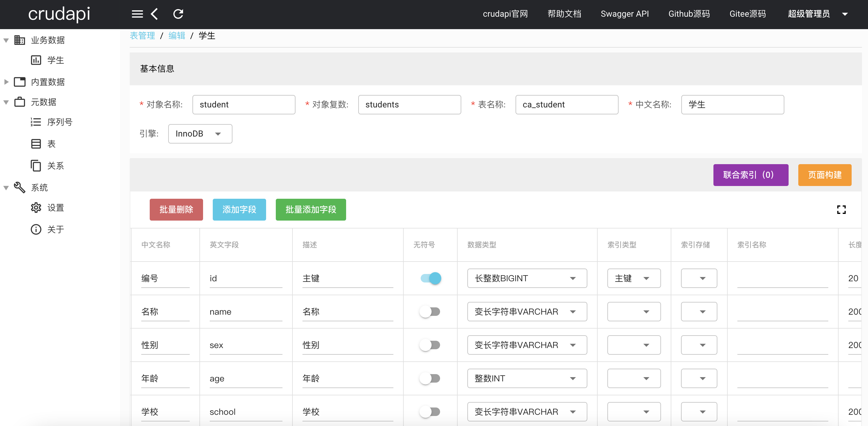The width and height of the screenshot is (868, 426).
Task: Click the orange 页面构建 button
Action: tap(824, 175)
